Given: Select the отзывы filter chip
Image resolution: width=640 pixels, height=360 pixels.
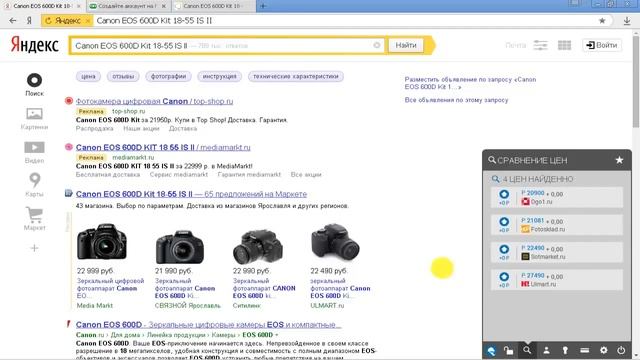Looking at the screenshot, I should point(123,76).
